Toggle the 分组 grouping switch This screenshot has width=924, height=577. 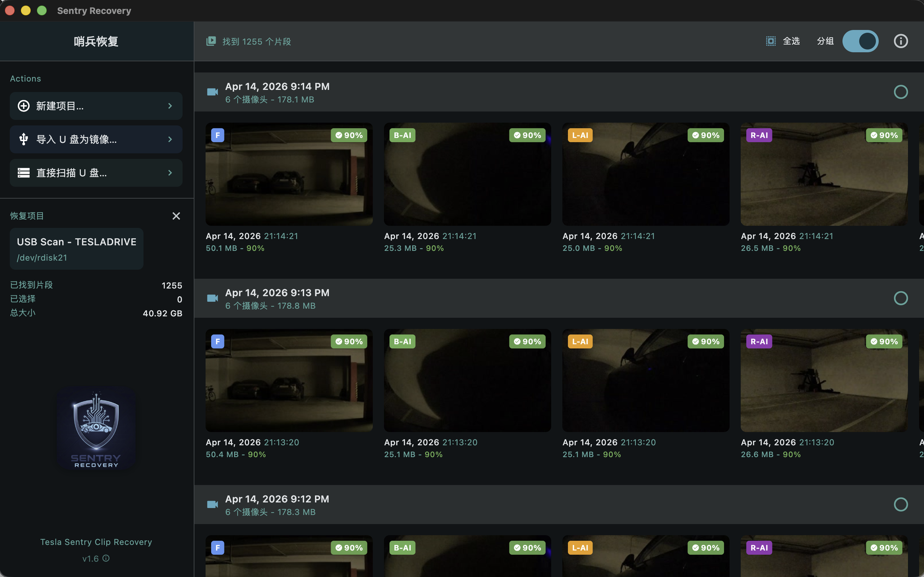[860, 41]
